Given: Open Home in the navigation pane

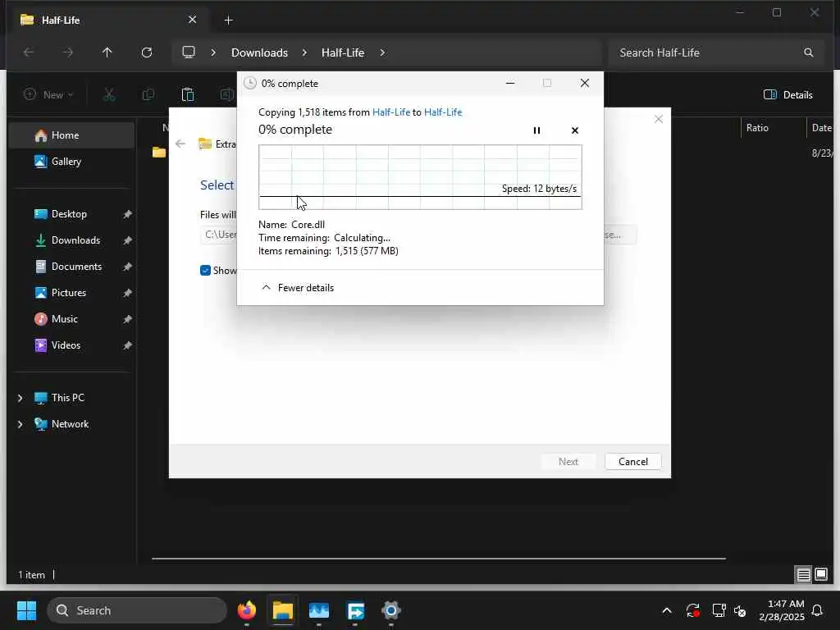Looking at the screenshot, I should click(71, 135).
